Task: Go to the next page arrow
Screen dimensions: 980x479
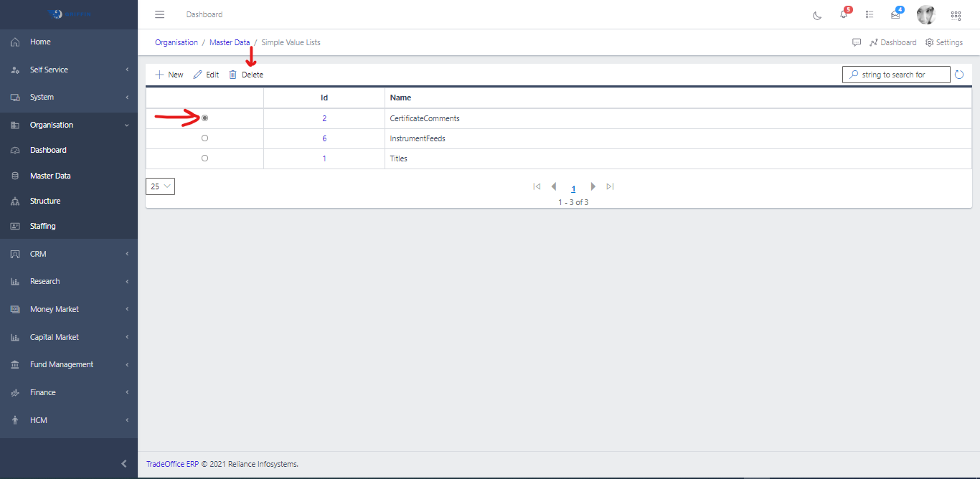Action: (x=593, y=186)
